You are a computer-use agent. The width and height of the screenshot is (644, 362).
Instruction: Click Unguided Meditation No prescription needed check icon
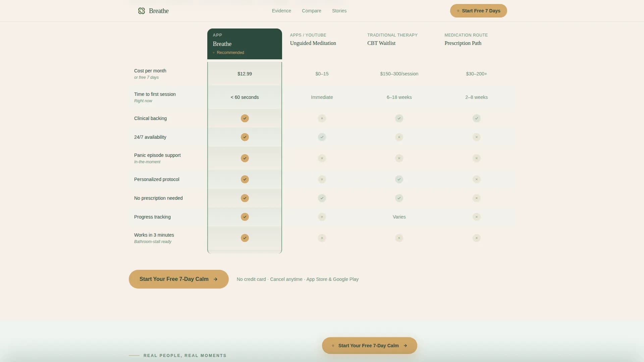[x=322, y=198]
